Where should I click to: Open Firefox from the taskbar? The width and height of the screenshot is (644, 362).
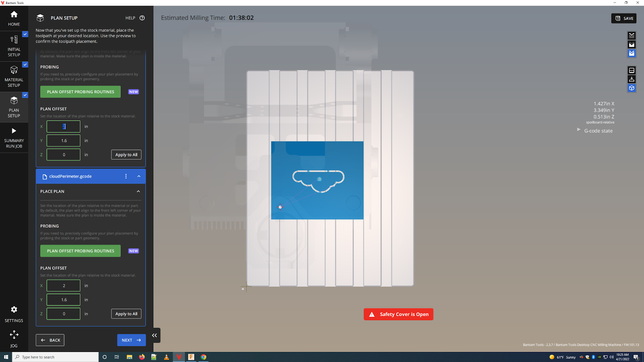142,357
